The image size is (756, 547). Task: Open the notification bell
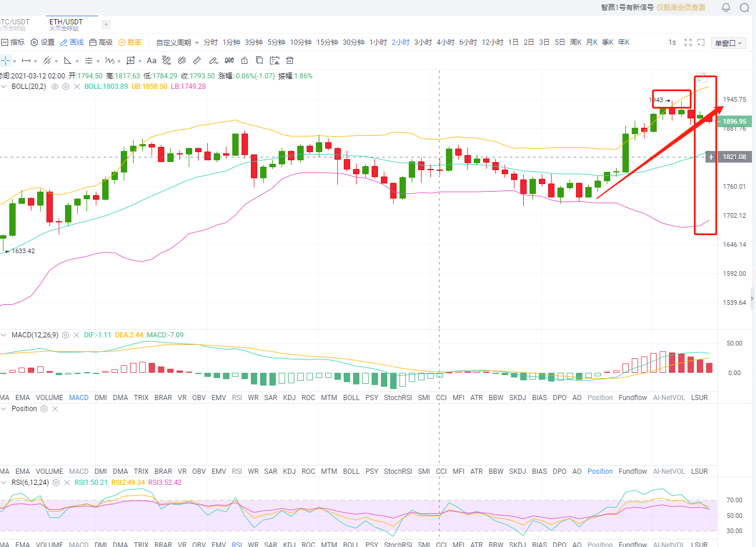click(x=726, y=8)
